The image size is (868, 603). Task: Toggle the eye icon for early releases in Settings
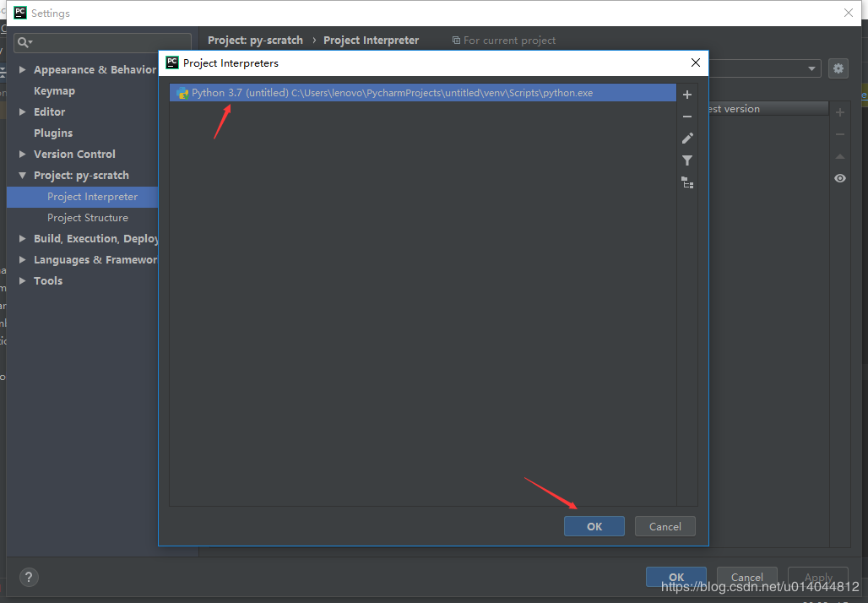point(840,178)
